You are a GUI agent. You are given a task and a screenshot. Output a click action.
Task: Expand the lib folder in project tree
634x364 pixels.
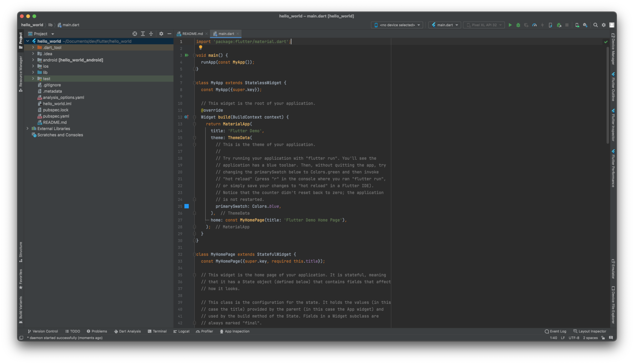(x=33, y=73)
